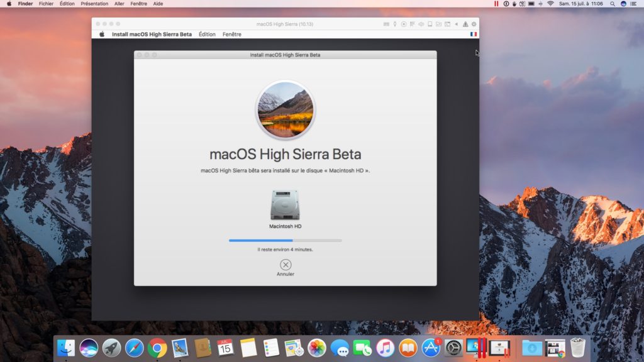
Task: Open Reminders from the Dock
Action: tap(271, 348)
